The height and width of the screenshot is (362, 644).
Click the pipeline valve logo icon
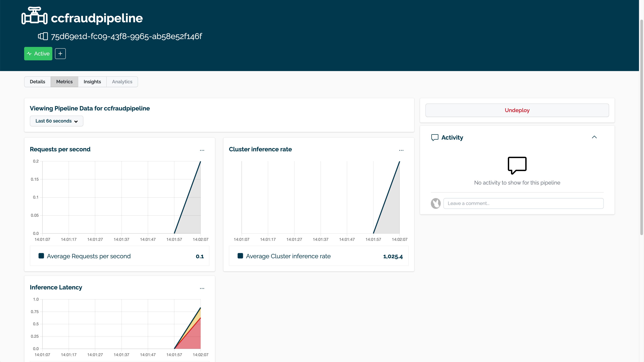pos(34,16)
